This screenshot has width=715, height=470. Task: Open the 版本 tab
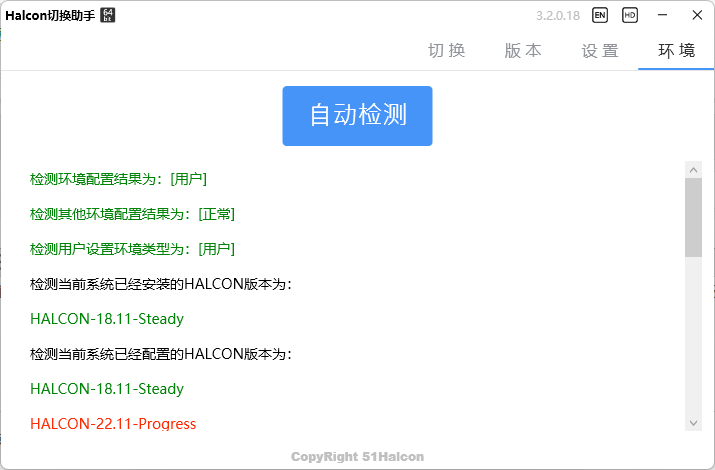523,50
